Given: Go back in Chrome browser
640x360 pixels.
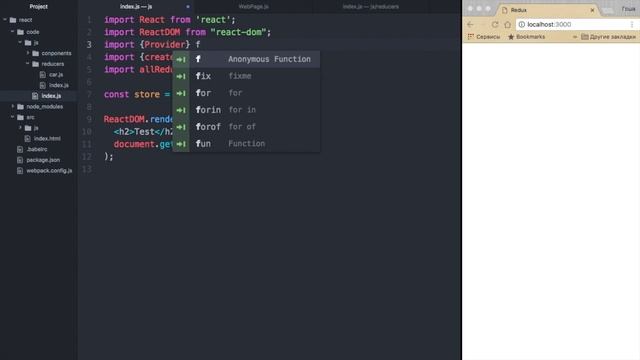Looking at the screenshot, I should (x=470, y=24).
